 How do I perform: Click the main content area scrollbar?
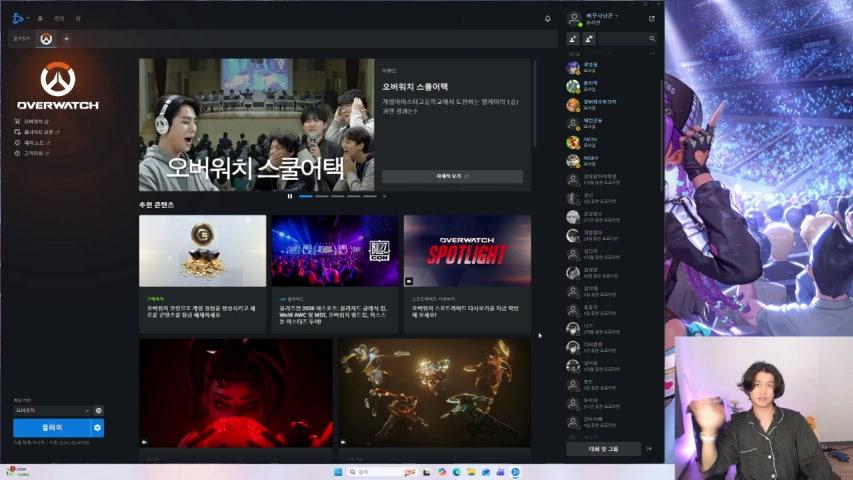535,103
